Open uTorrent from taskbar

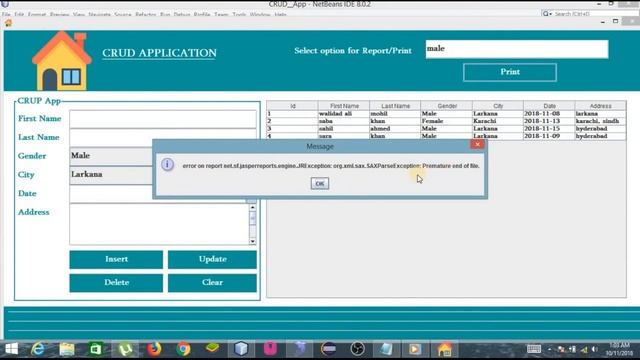pos(125,349)
